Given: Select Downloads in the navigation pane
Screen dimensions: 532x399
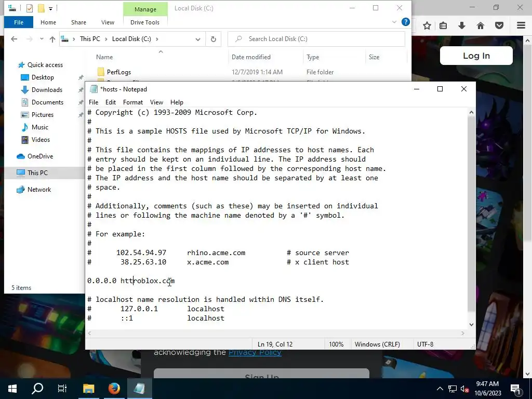Looking at the screenshot, I should point(47,90).
